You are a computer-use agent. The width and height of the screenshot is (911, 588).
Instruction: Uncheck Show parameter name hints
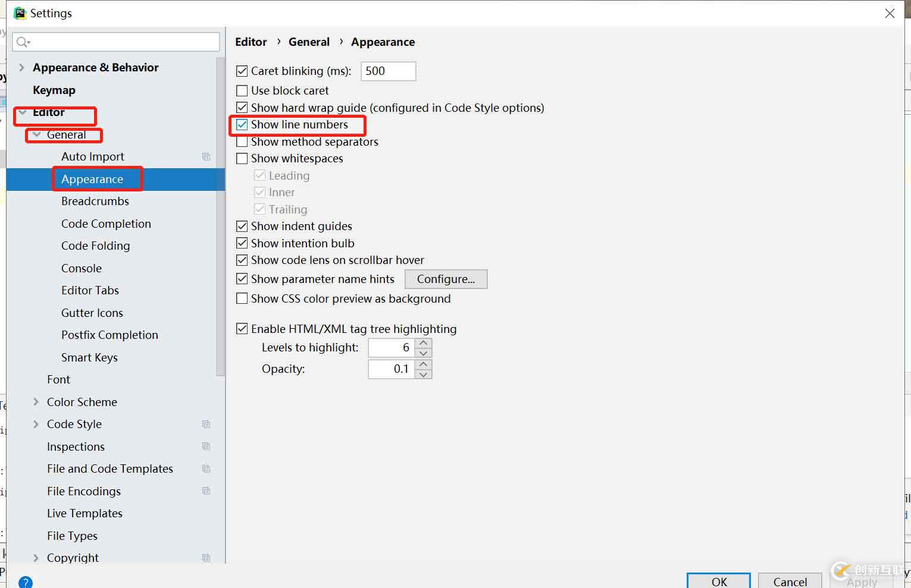pos(242,279)
